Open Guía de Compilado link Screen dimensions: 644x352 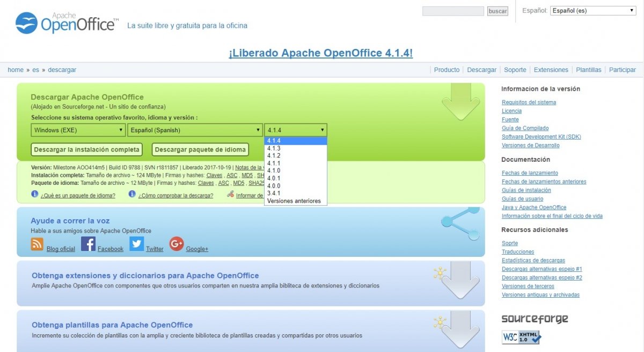[525, 128]
